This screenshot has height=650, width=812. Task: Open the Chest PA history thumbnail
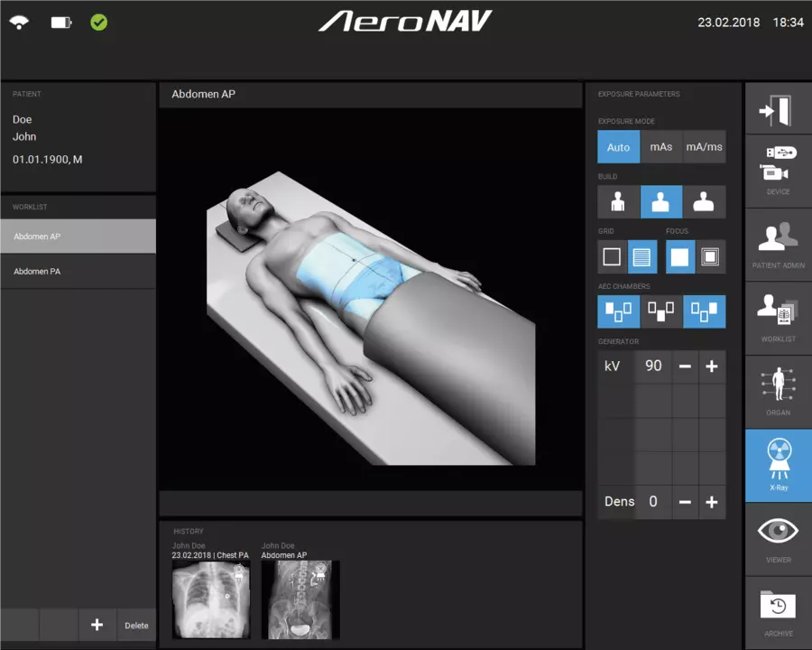[211, 599]
